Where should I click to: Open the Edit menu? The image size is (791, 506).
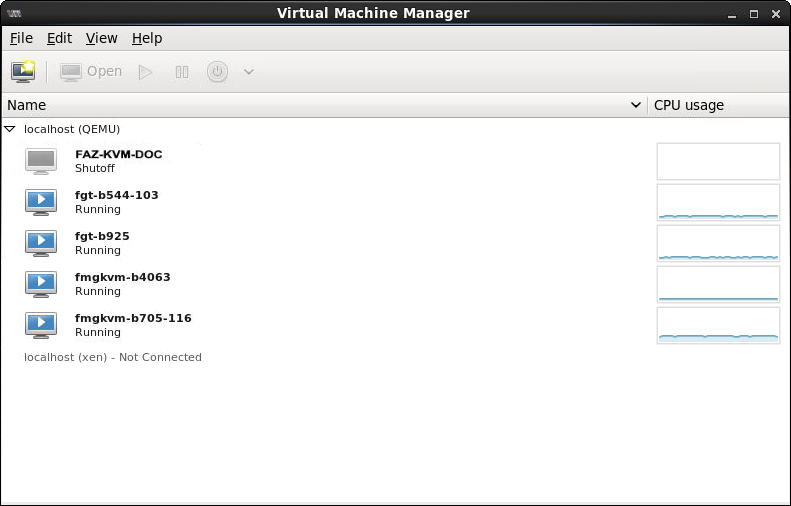pyautogui.click(x=59, y=38)
